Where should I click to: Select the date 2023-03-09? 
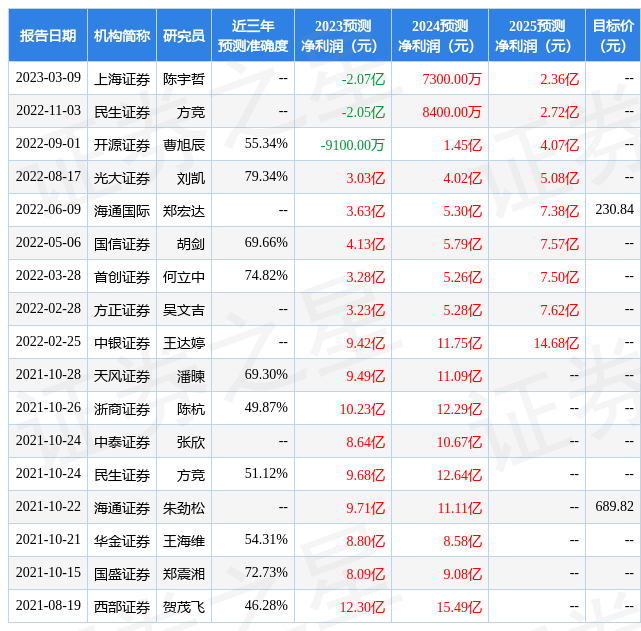tap(48, 78)
